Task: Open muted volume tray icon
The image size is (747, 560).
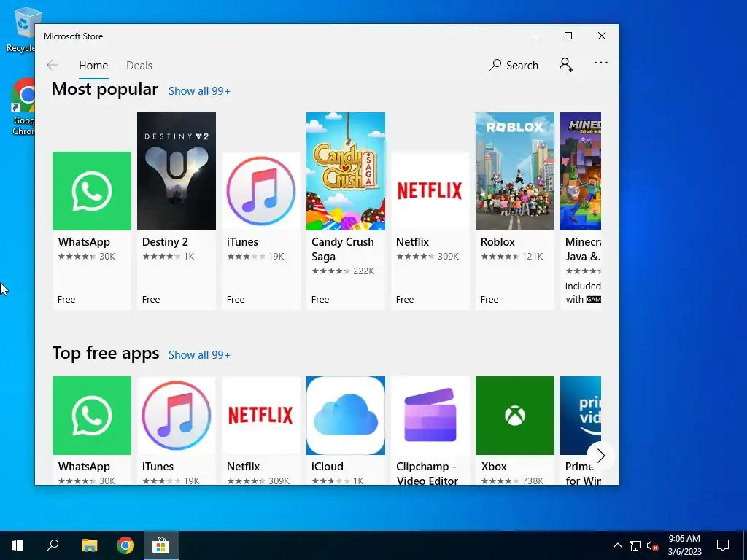Action: pyautogui.click(x=653, y=545)
